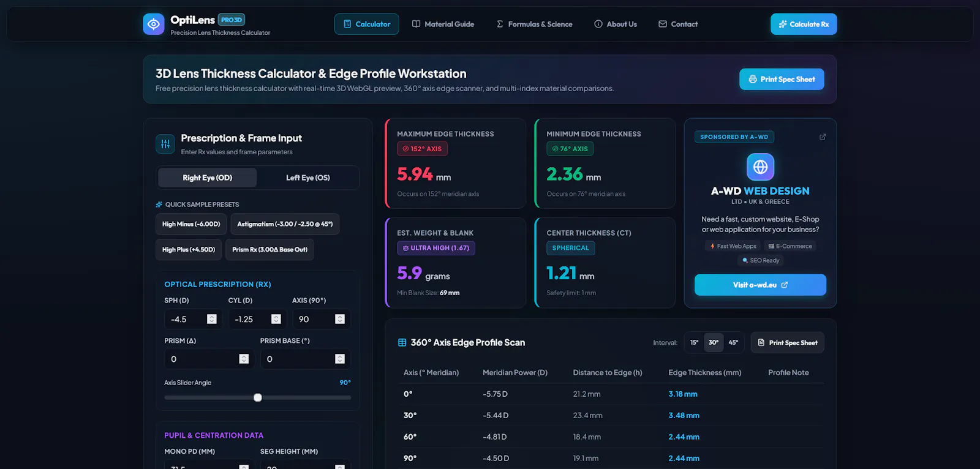
Task: Select Left Eye (OS) toggle
Action: tap(308, 178)
